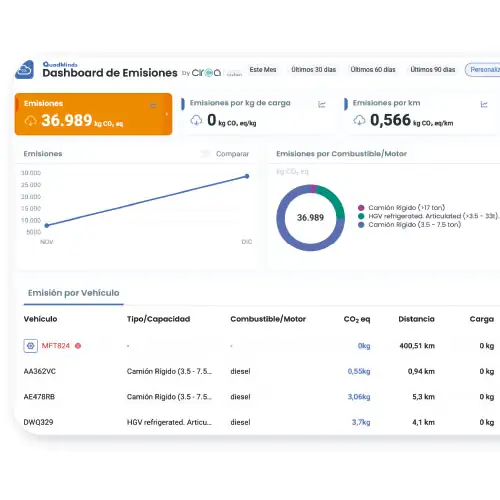Click the NOV data point on line chart

(x=47, y=226)
